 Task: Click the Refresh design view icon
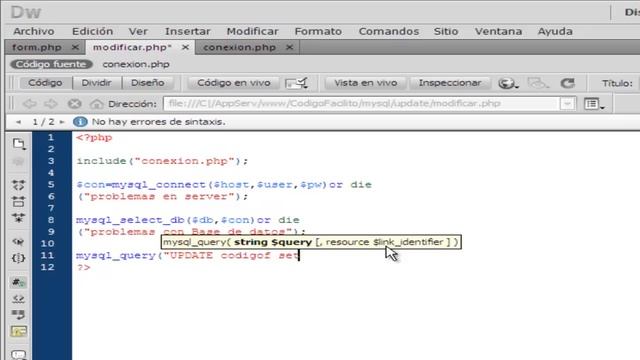coord(567,83)
